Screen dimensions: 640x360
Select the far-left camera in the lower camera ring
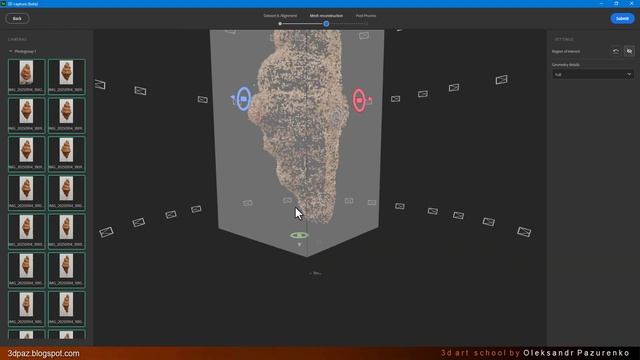(106, 232)
